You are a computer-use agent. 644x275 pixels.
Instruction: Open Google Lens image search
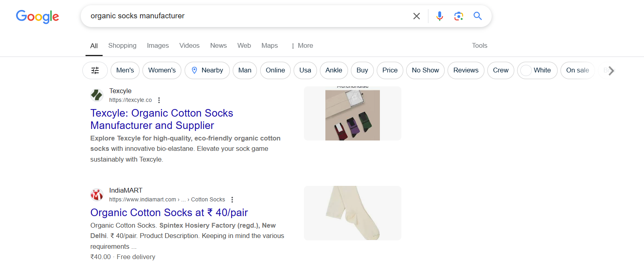tap(459, 16)
